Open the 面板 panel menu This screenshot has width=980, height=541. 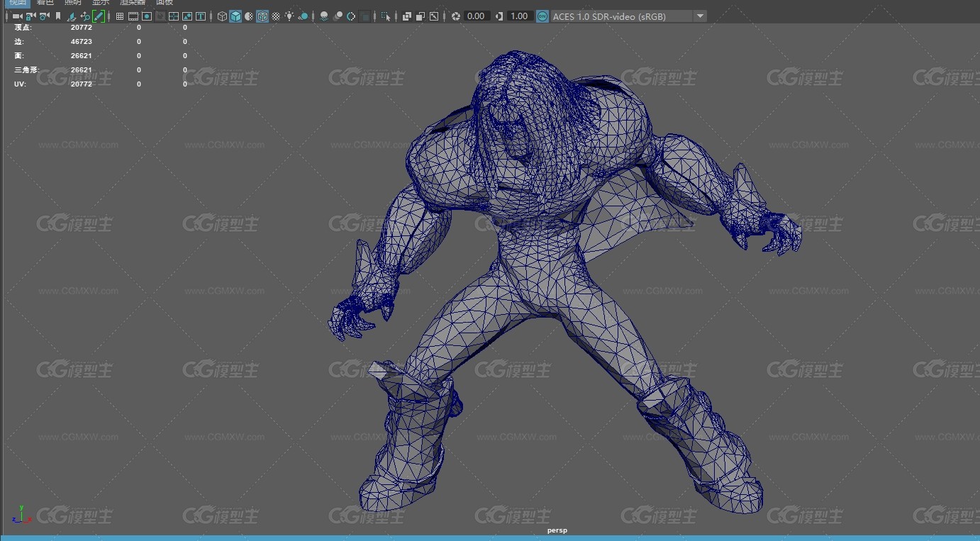165,3
